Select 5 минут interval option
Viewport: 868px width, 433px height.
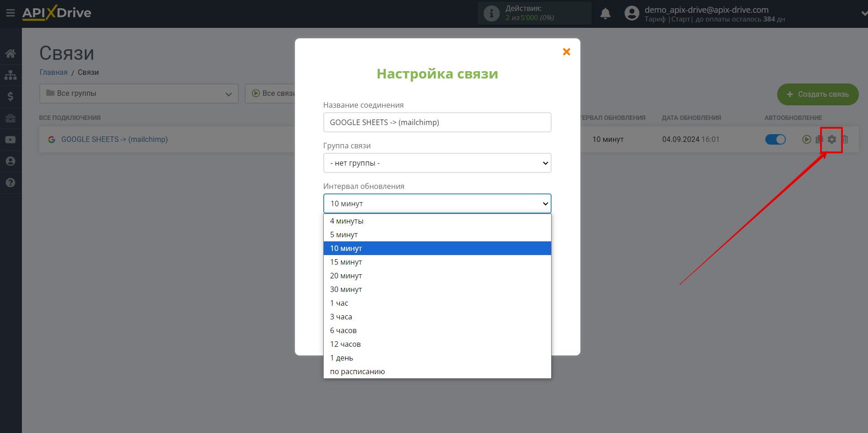(x=437, y=235)
